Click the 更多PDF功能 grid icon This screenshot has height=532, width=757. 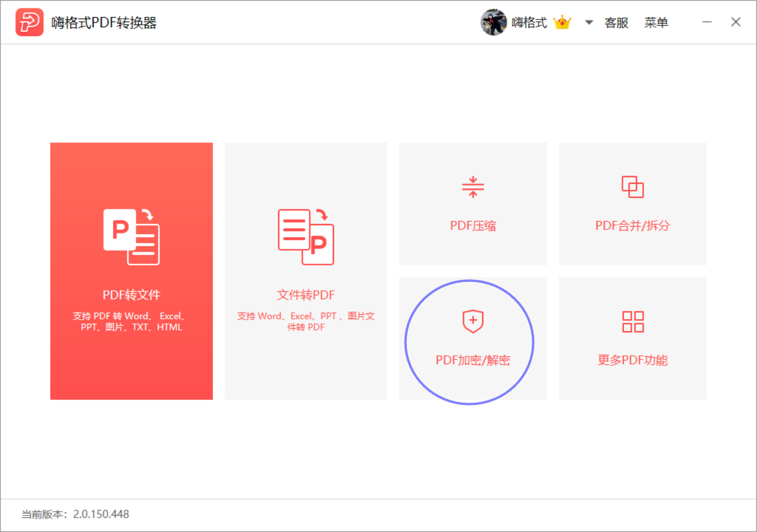[633, 322]
